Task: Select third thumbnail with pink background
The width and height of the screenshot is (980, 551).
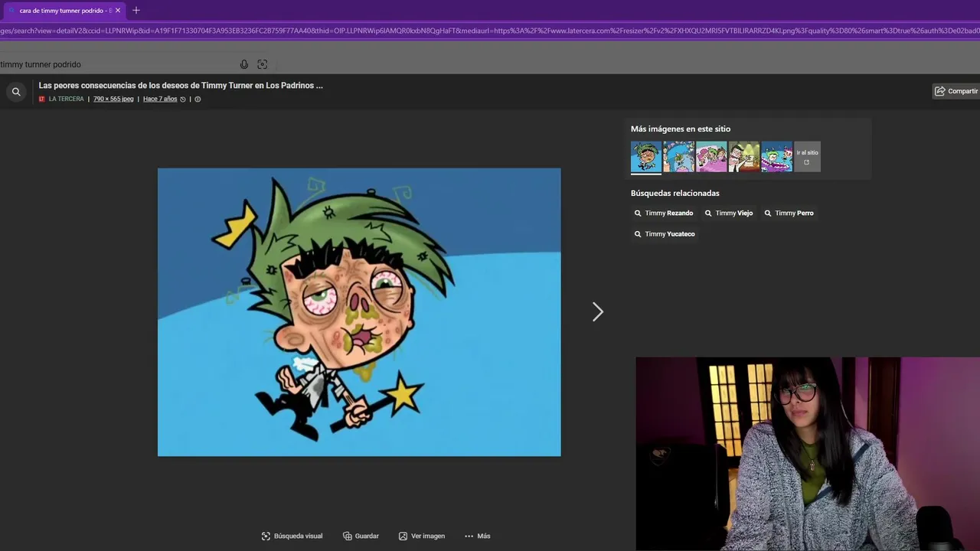Action: (711, 156)
